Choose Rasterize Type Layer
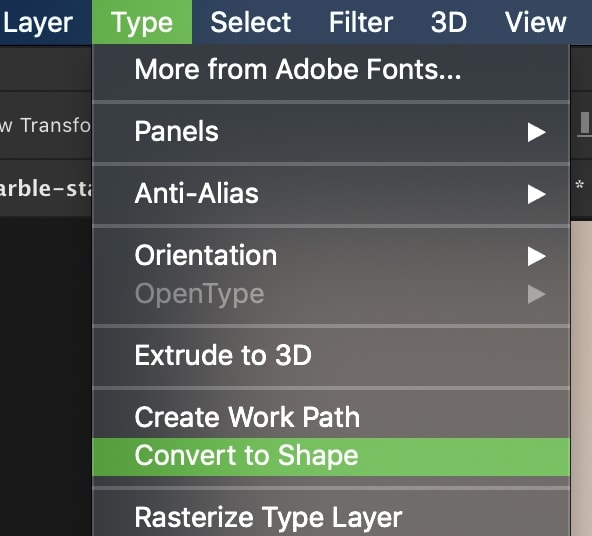Viewport: 592px width, 536px height. (x=331, y=518)
